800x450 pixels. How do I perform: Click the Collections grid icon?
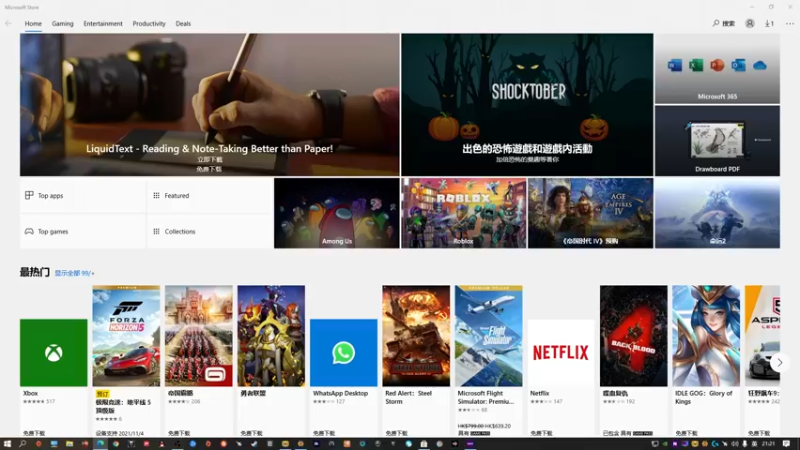[156, 231]
